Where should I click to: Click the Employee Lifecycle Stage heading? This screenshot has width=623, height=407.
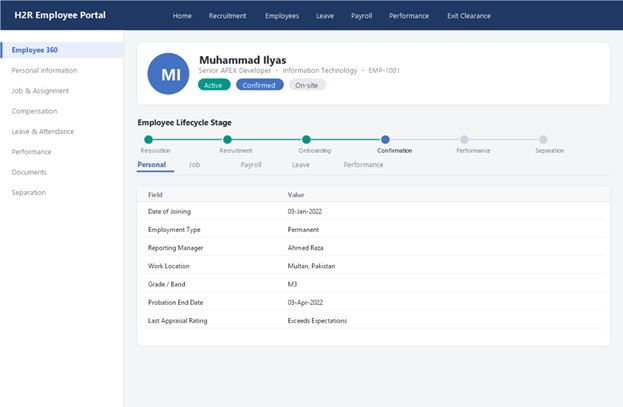[x=184, y=122]
